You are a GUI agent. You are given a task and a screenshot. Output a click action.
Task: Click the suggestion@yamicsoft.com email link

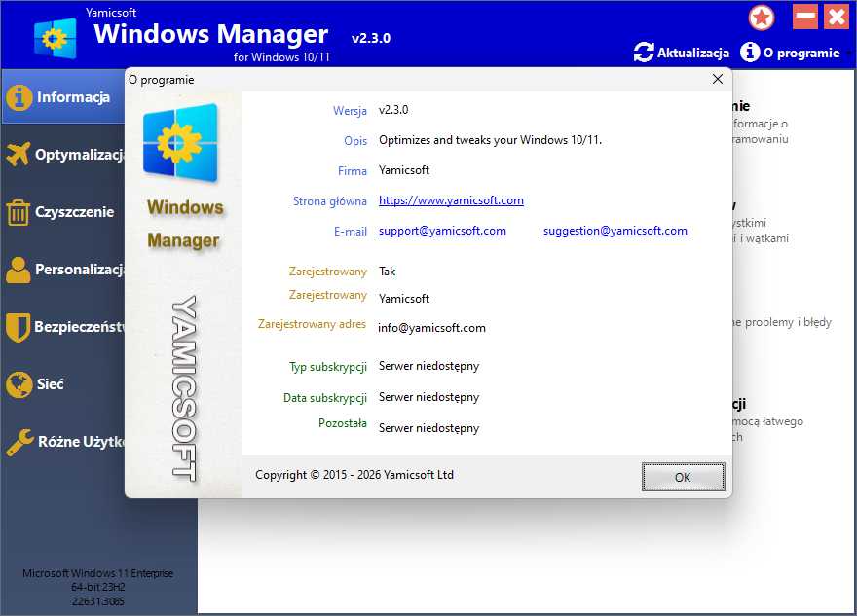click(615, 231)
